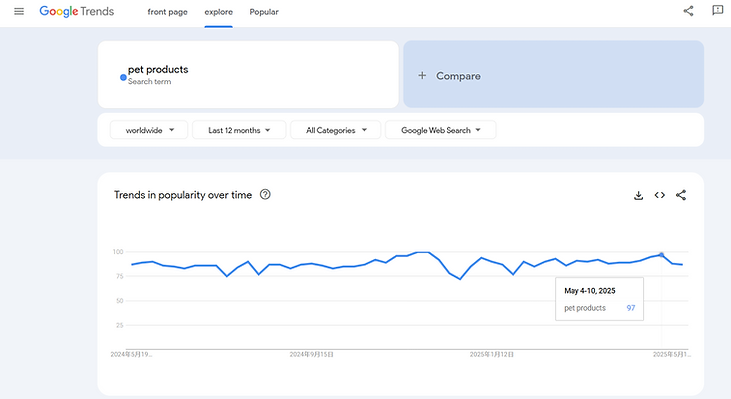Image resolution: width=731 pixels, height=399 pixels.
Task: Click the 75 y-axis label
Action: 120,276
